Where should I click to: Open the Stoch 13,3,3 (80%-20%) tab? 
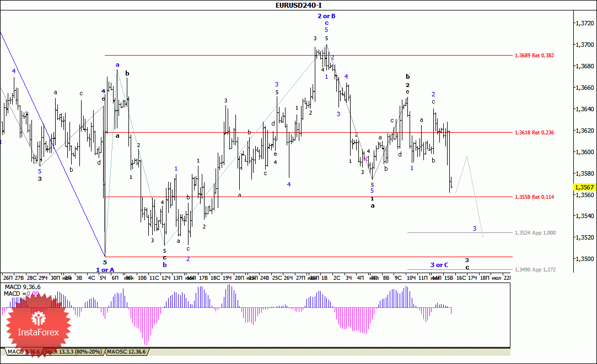(x=73, y=352)
